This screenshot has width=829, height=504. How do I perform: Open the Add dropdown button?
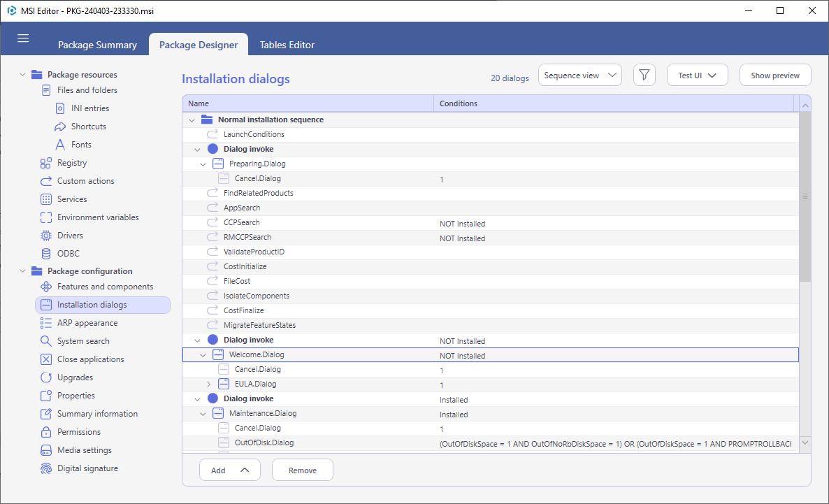pyautogui.click(x=229, y=470)
